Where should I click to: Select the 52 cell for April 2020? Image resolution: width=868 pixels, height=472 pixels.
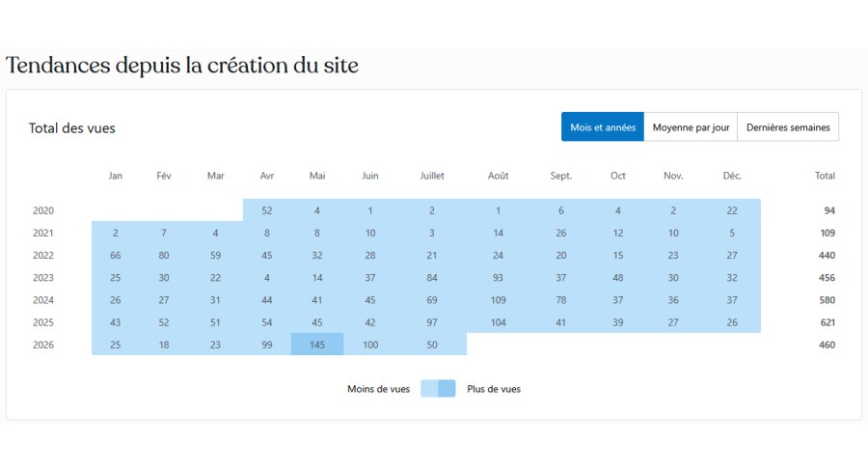267,210
